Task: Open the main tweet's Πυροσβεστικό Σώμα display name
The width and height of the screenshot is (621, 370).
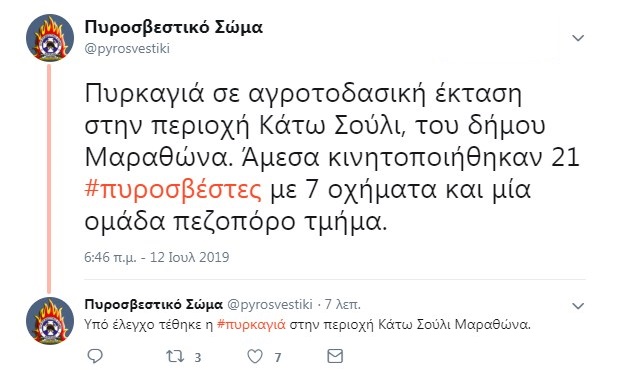Action: click(173, 28)
